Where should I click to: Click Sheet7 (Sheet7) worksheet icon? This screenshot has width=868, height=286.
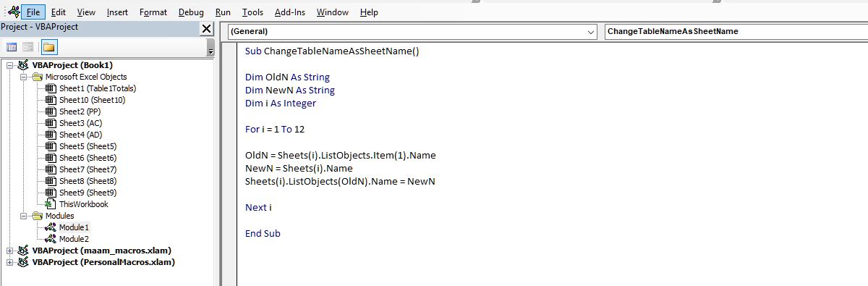point(50,169)
